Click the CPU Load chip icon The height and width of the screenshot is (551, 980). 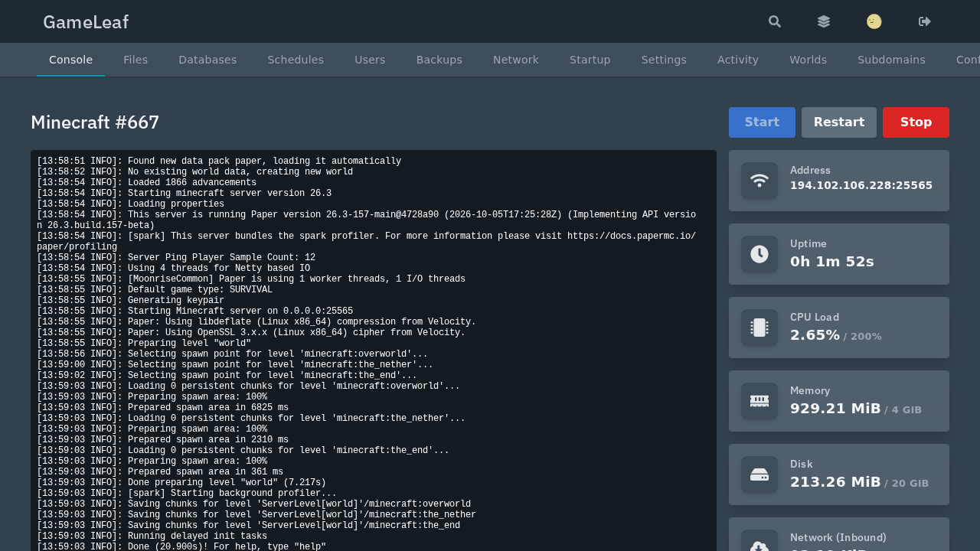tap(759, 328)
